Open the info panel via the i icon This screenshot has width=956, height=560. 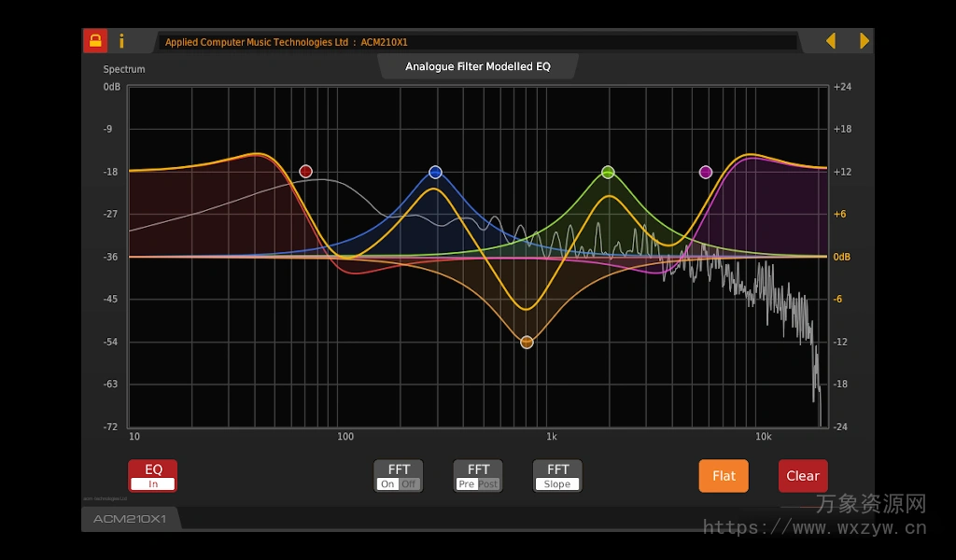pos(122,41)
